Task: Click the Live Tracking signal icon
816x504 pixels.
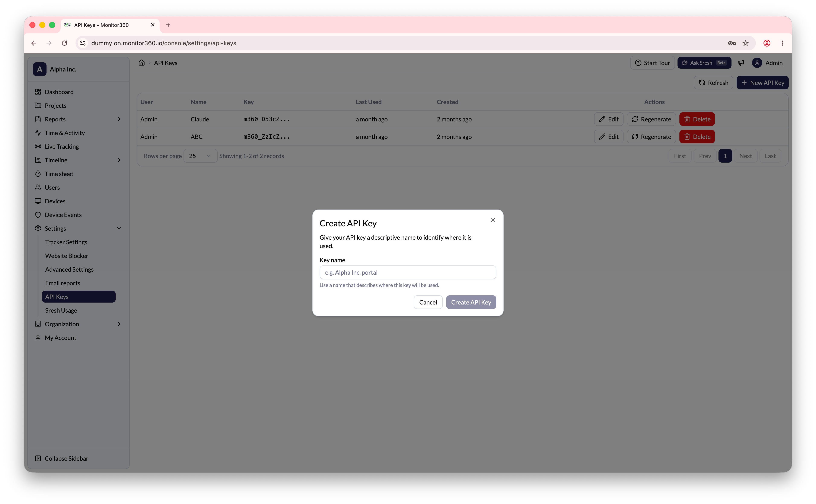Action: point(38,146)
